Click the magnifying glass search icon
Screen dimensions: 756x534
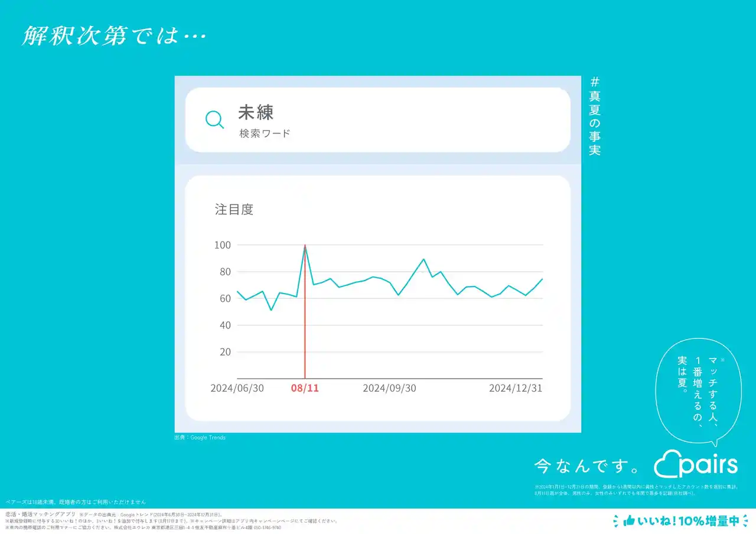214,119
